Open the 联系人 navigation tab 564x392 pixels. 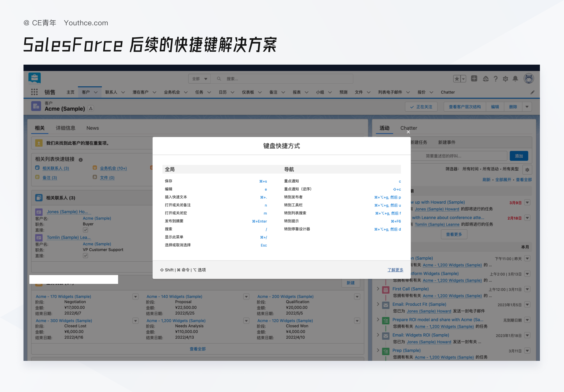coord(111,92)
